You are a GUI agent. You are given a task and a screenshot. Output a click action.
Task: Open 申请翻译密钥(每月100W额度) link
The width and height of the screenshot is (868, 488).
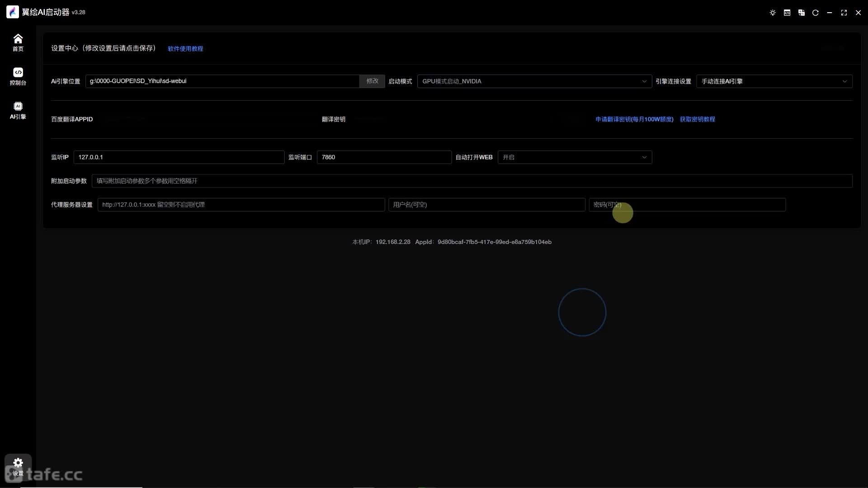pos(634,119)
